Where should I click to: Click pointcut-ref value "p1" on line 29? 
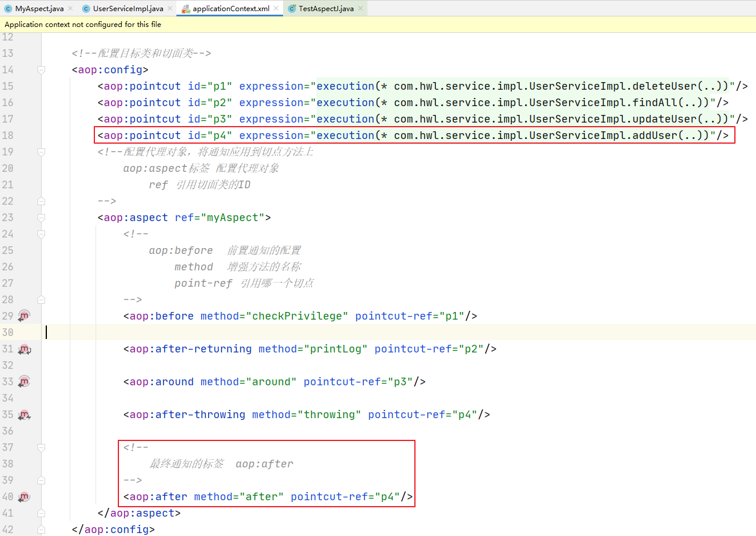tap(452, 316)
